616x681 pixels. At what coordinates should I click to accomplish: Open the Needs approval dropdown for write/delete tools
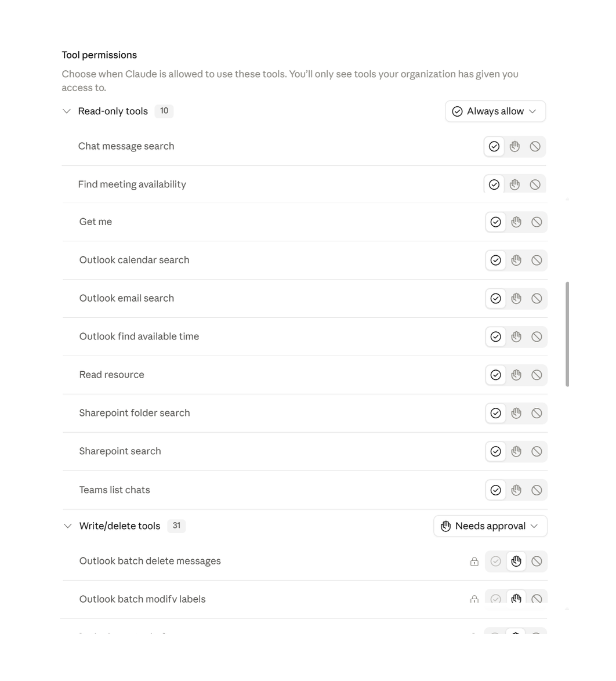pyautogui.click(x=491, y=526)
